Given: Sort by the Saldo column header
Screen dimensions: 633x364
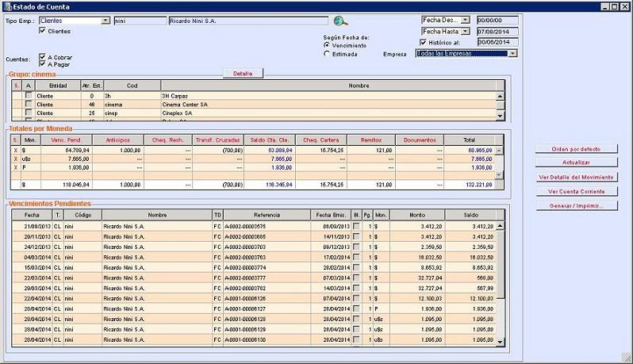Looking at the screenshot, I should [473, 215].
